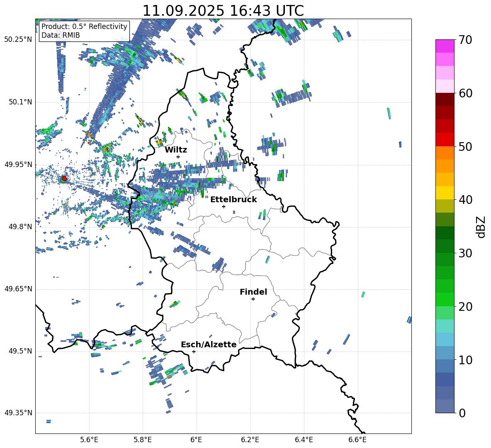Click the colorbar tick label 0
This screenshot has height=448, width=491.
(x=462, y=413)
